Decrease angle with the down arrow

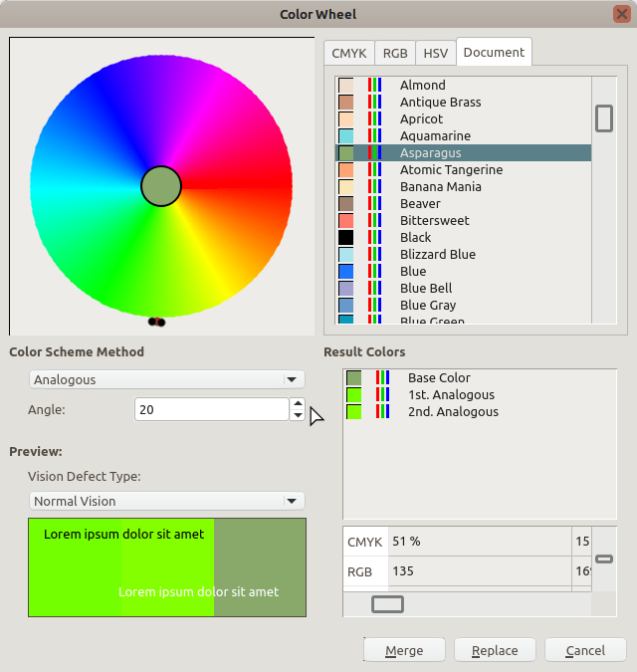(298, 415)
